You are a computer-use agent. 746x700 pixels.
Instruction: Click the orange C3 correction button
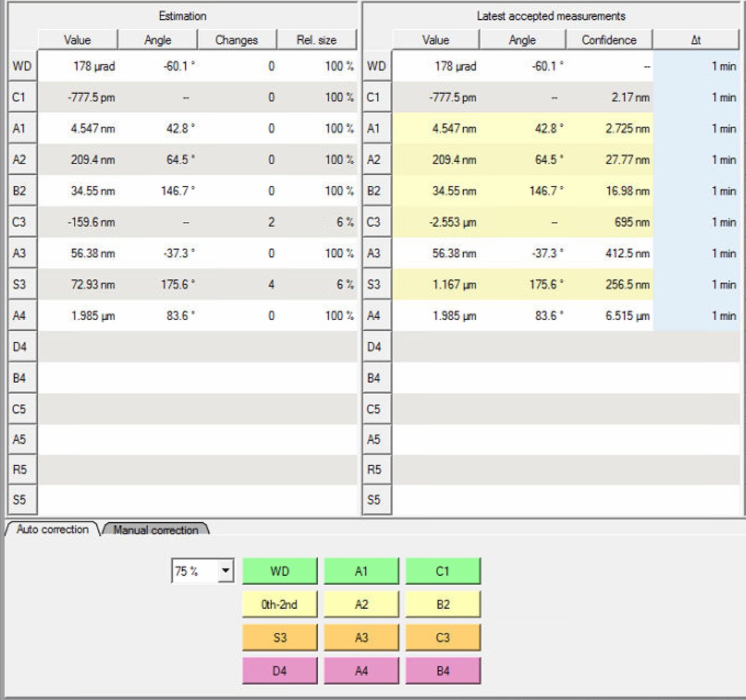pyautogui.click(x=443, y=638)
